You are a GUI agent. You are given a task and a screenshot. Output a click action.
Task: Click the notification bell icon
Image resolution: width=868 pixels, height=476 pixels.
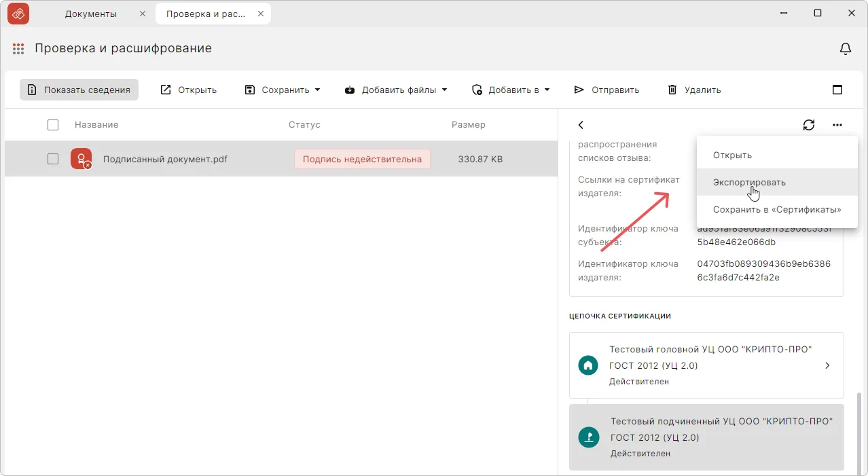846,49
